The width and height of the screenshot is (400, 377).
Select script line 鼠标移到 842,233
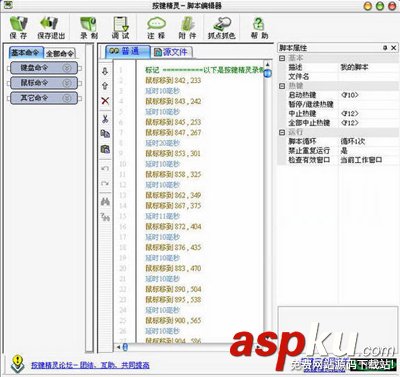pos(173,80)
